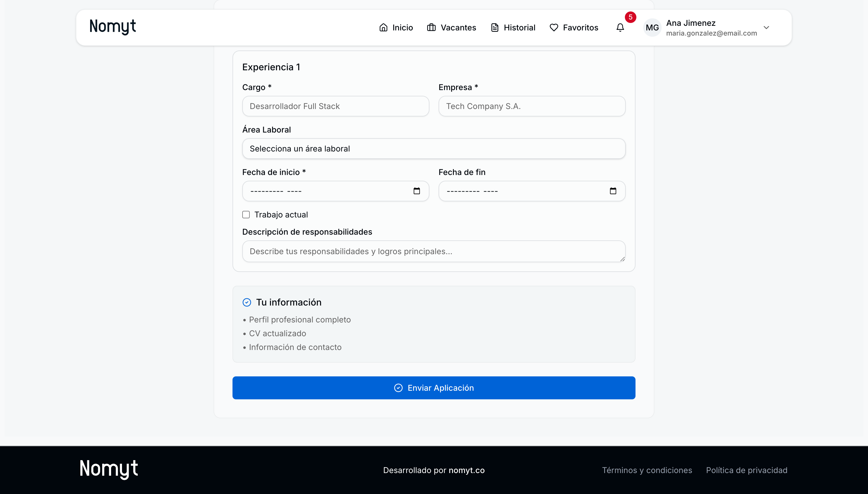Open the Fecha de inicio calendar picker
This screenshot has width=868, height=494.
[x=416, y=191]
